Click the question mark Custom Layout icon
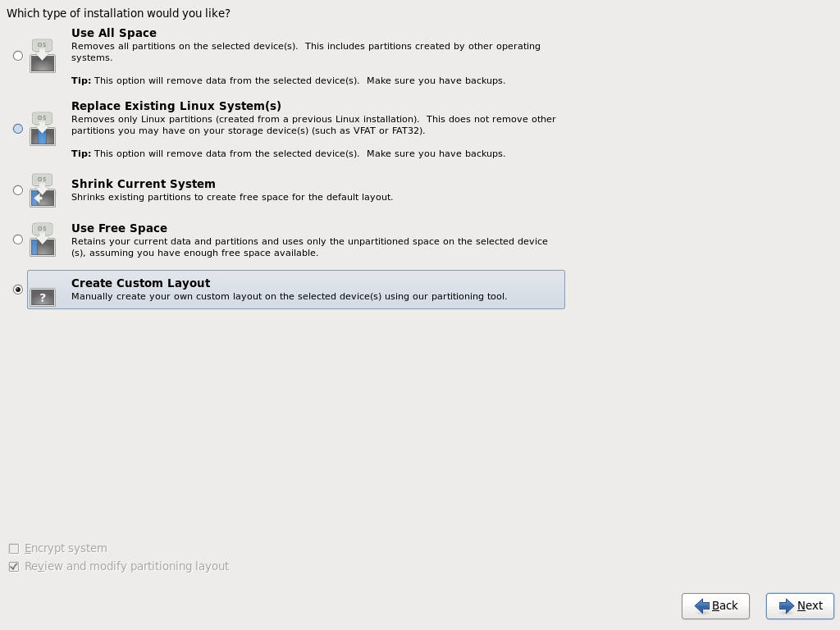840x630 pixels. click(42, 297)
